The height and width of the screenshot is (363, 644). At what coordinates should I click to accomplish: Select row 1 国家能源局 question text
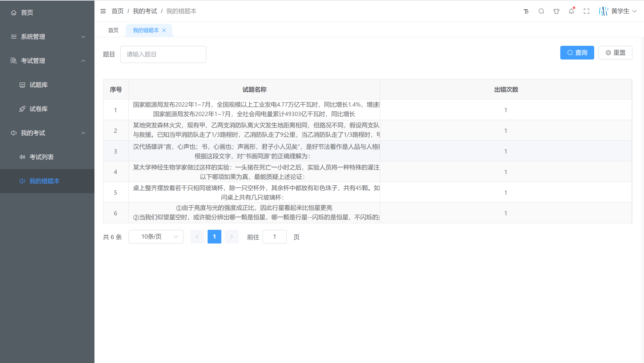click(254, 109)
